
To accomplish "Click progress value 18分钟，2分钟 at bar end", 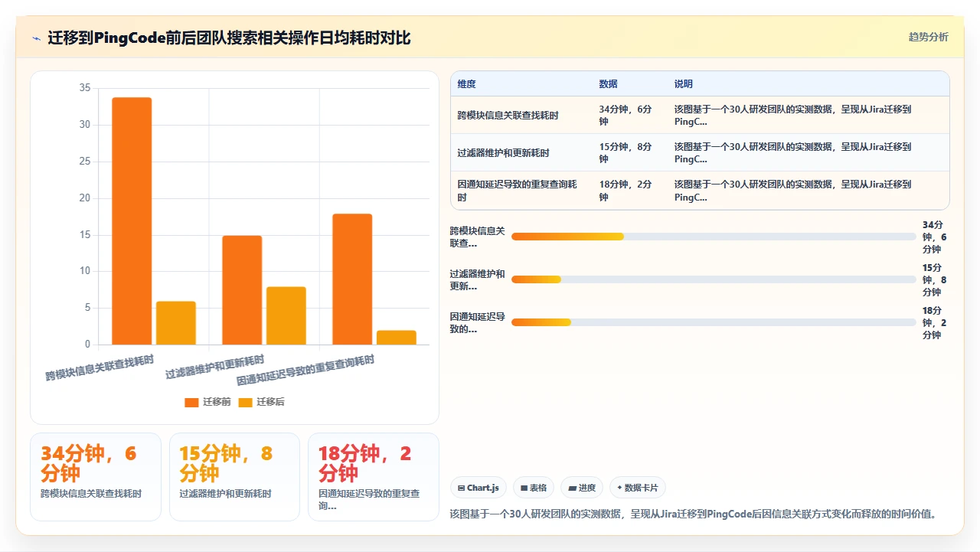I will [935, 322].
